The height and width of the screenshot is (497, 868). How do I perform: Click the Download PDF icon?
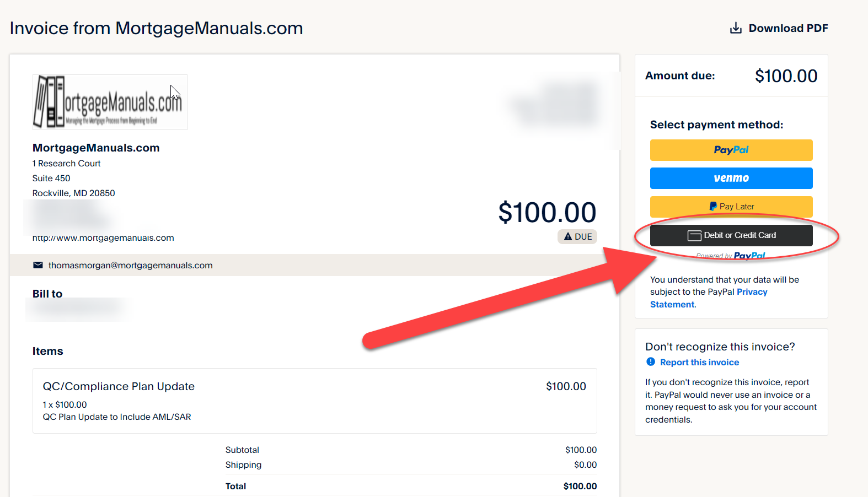click(x=736, y=28)
